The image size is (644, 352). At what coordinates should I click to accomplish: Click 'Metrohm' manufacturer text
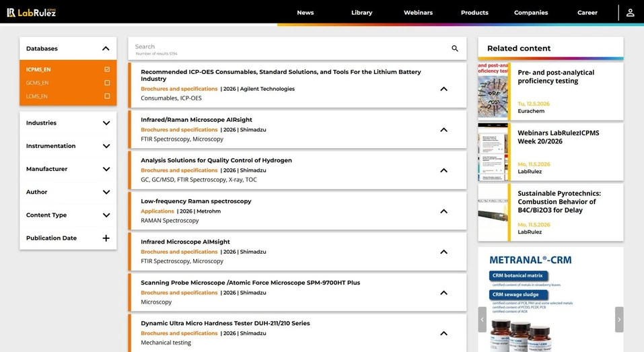209,211
